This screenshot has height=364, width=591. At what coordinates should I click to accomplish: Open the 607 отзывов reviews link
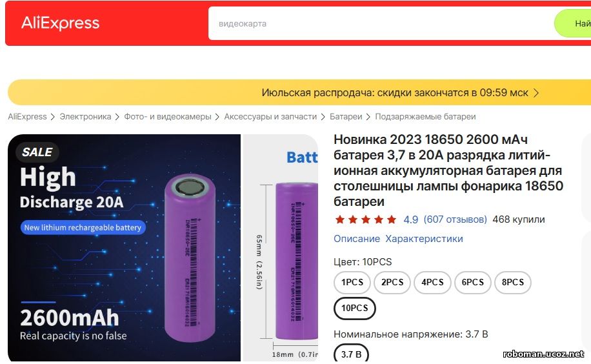(x=456, y=219)
